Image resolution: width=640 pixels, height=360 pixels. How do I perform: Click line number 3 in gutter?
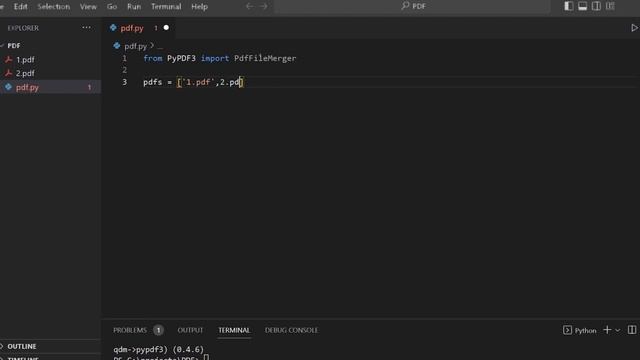tap(124, 82)
